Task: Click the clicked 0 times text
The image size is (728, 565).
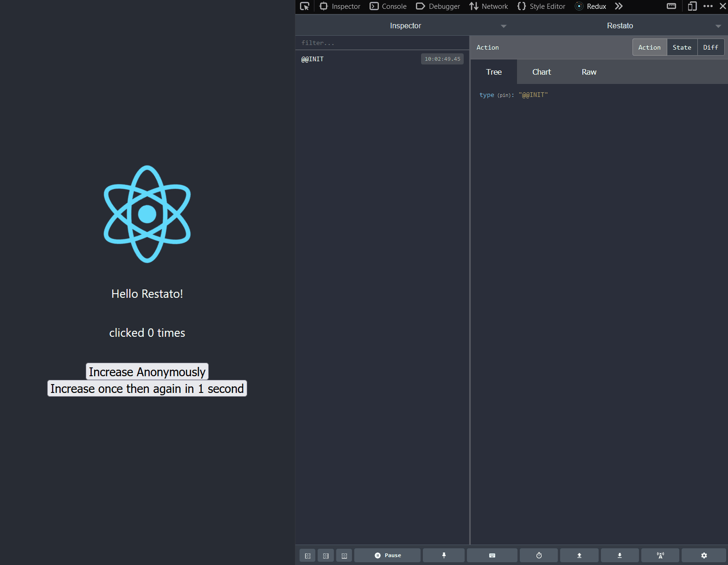Action: pos(147,333)
